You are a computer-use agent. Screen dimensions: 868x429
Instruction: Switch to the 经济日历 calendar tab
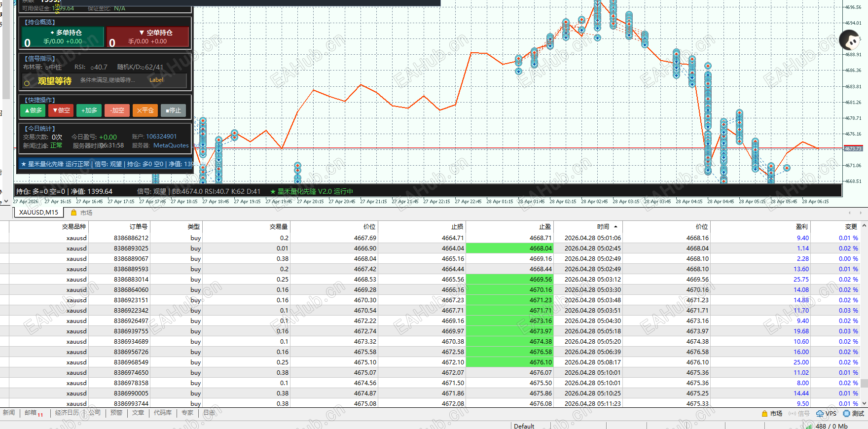click(67, 413)
